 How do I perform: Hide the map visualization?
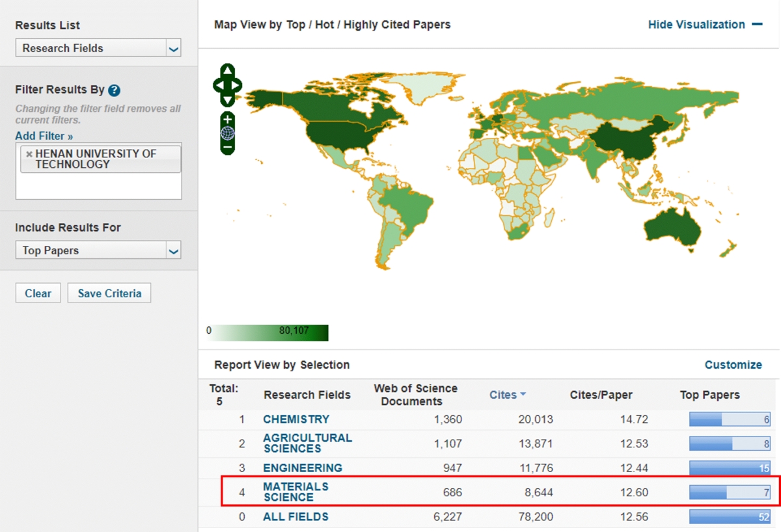tap(704, 25)
